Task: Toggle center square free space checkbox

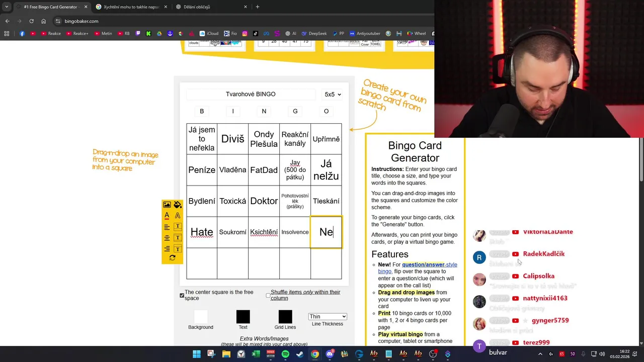Action: (x=182, y=295)
